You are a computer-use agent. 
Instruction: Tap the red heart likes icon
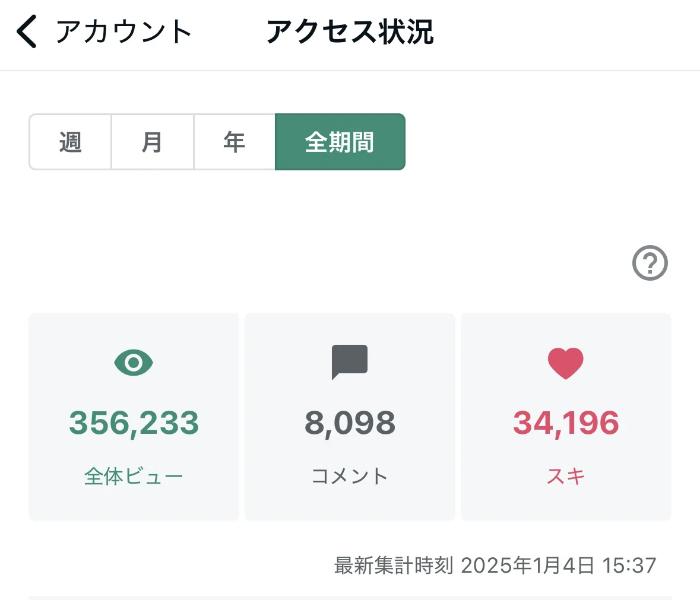(566, 363)
